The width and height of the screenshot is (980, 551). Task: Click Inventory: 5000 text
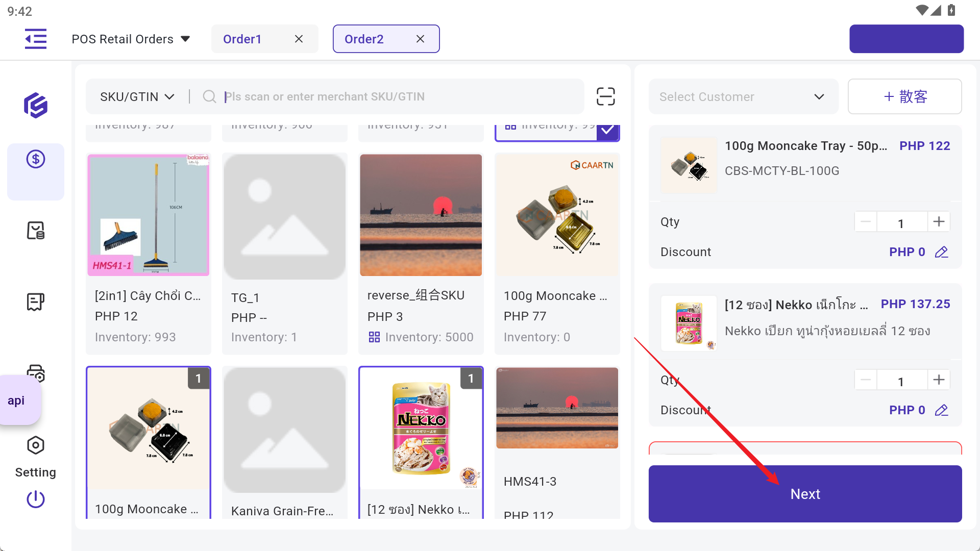point(429,337)
